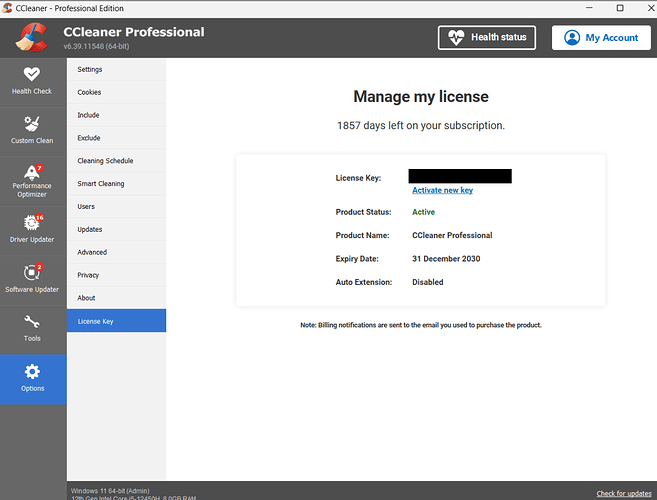657x500 pixels.
Task: Click the redacted License Key field
Action: coord(461,177)
